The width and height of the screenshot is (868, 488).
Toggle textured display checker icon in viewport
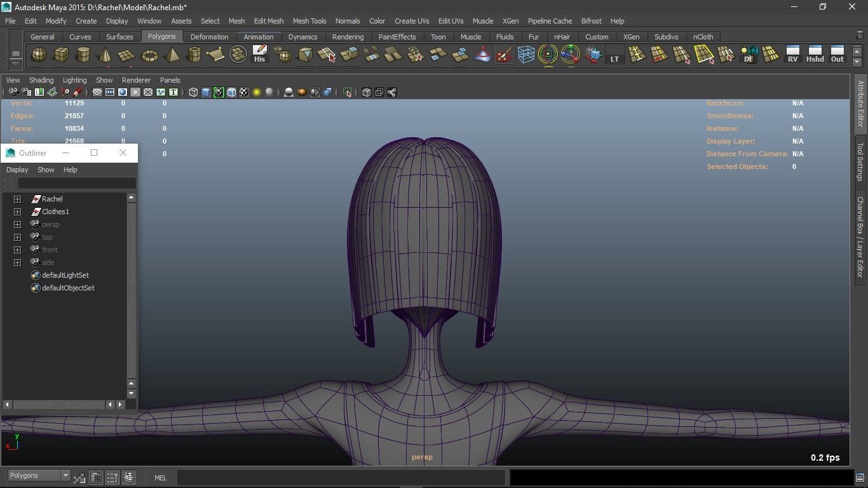(x=244, y=93)
